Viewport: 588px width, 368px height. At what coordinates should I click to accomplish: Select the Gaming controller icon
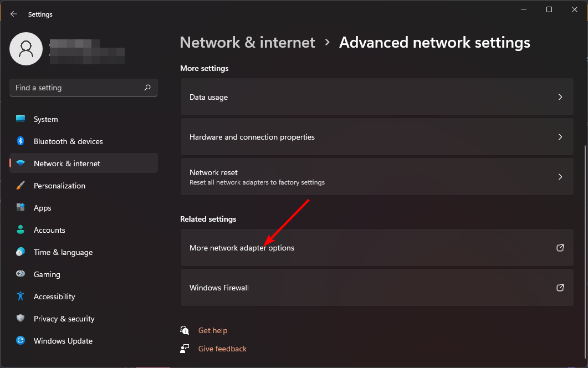pyautogui.click(x=21, y=274)
